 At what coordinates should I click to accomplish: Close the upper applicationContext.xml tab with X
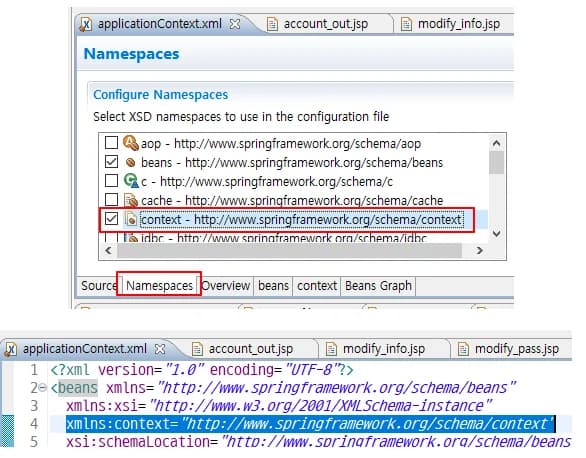click(235, 24)
